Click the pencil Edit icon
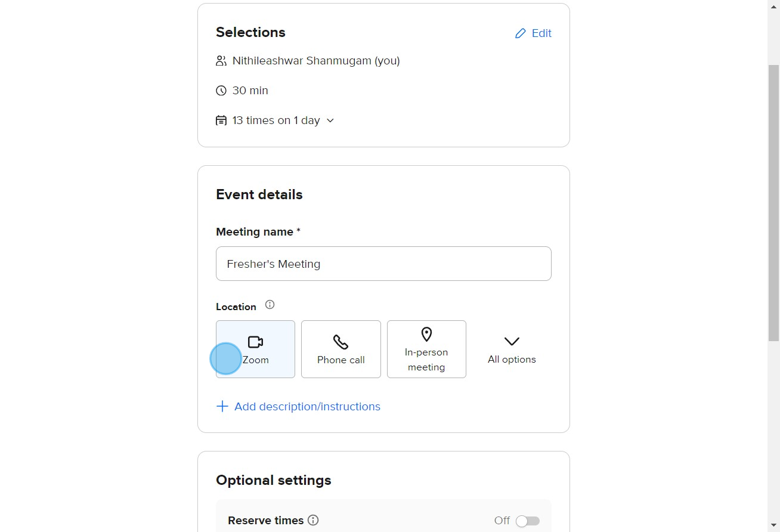 pyautogui.click(x=521, y=33)
